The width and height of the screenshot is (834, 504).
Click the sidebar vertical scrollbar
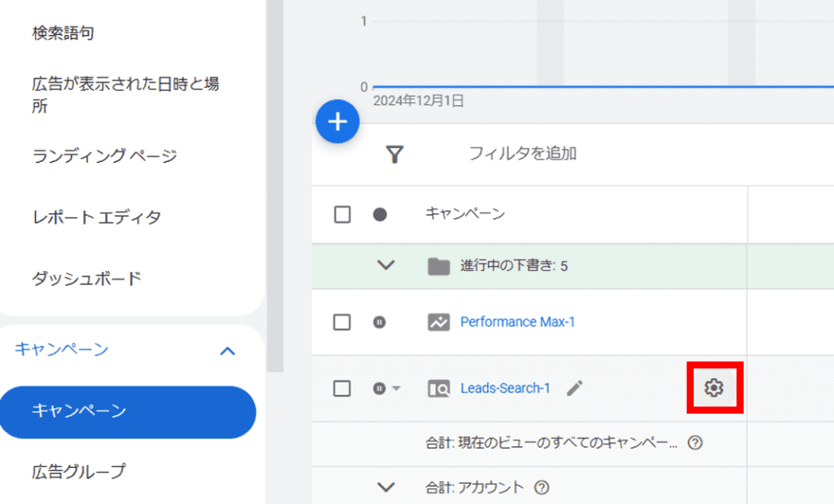tap(275, 186)
